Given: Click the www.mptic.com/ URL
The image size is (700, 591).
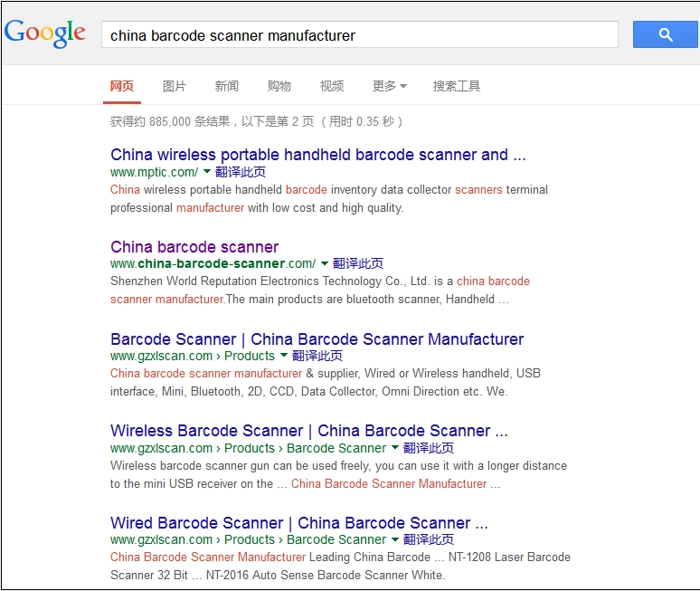Looking at the screenshot, I should coord(154,172).
